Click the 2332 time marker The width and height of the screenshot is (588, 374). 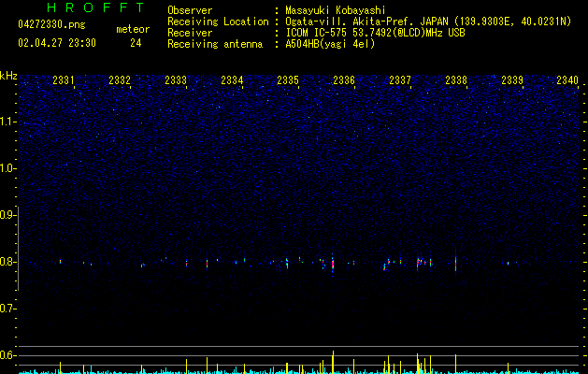[x=120, y=79]
